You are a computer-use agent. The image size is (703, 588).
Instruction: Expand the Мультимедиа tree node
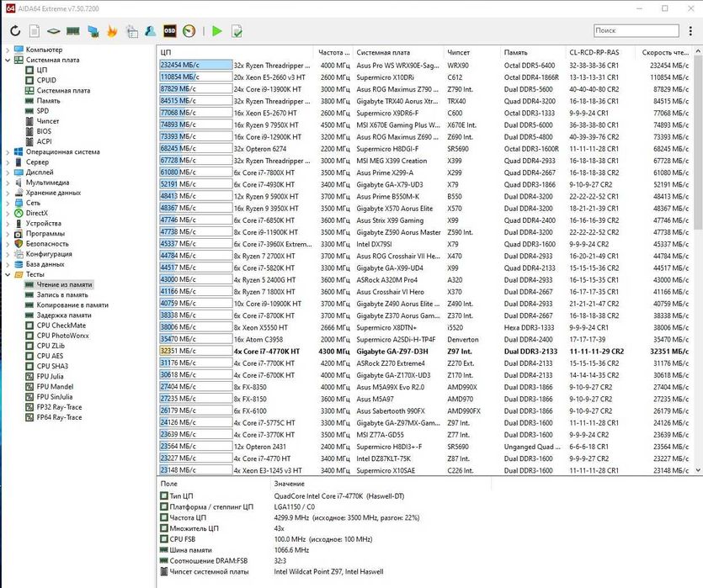[x=8, y=183]
